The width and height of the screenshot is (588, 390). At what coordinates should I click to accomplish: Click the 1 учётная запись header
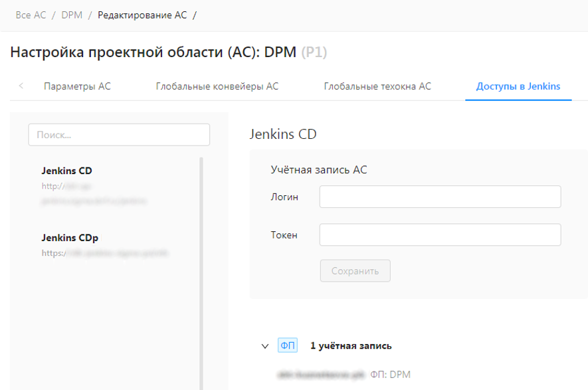pyautogui.click(x=351, y=345)
